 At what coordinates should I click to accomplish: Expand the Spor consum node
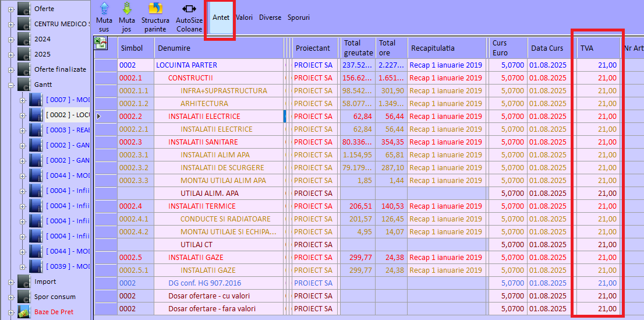[11, 297]
